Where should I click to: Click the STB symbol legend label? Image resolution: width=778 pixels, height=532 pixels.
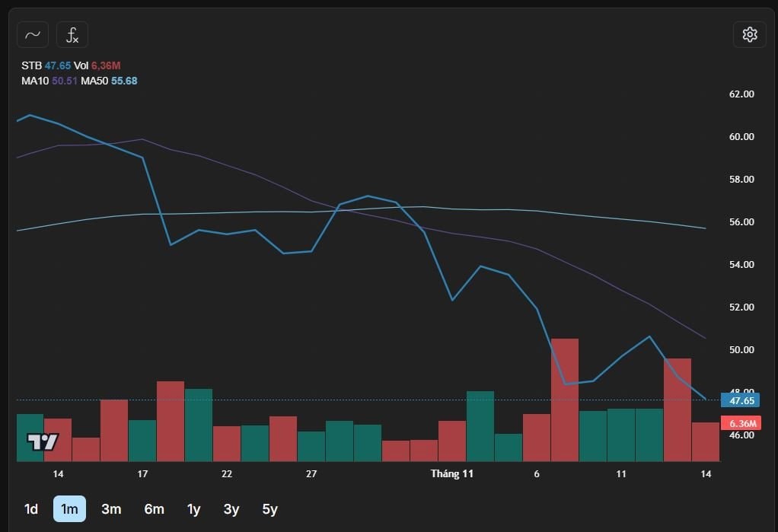(x=31, y=66)
